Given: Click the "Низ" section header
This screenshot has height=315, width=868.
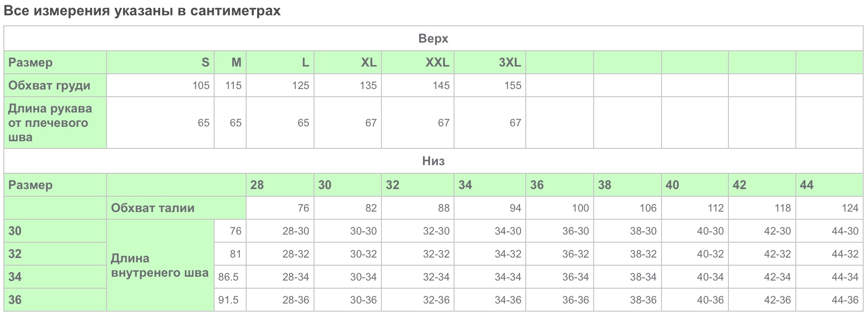Looking at the screenshot, I should pyautogui.click(x=433, y=161).
